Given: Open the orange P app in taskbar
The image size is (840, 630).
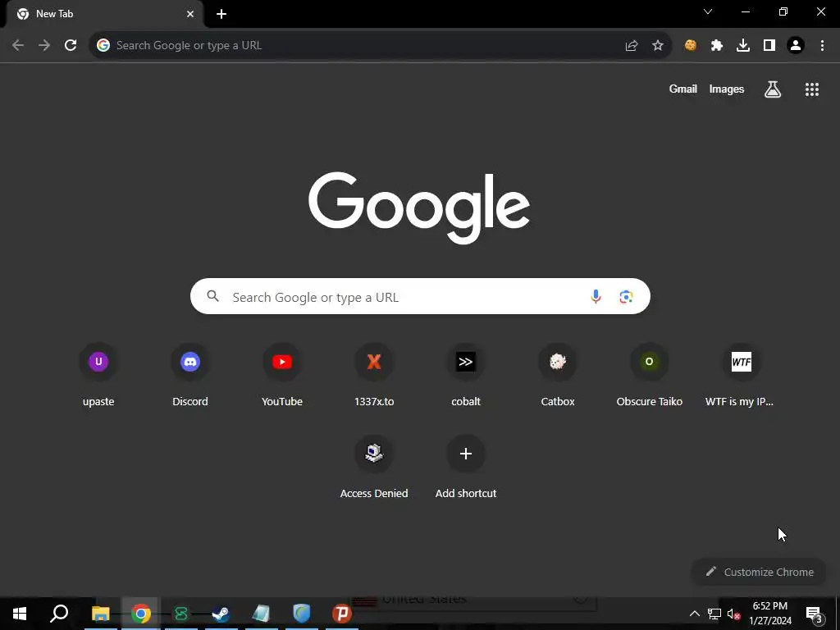Looking at the screenshot, I should (x=341, y=614).
